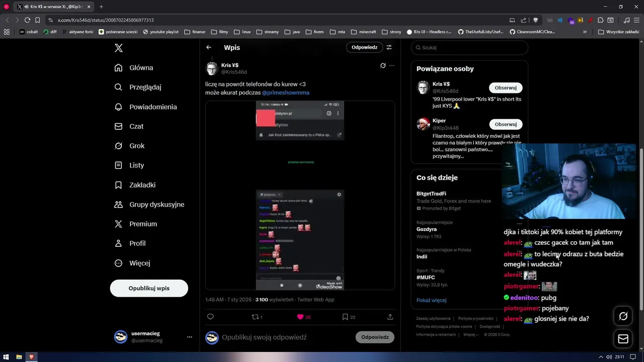Reload the page

pyautogui.click(x=27, y=20)
